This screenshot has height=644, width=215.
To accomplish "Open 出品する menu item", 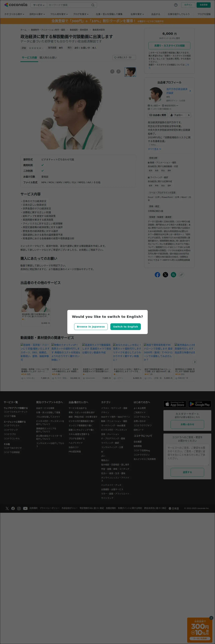I will [156, 14].
